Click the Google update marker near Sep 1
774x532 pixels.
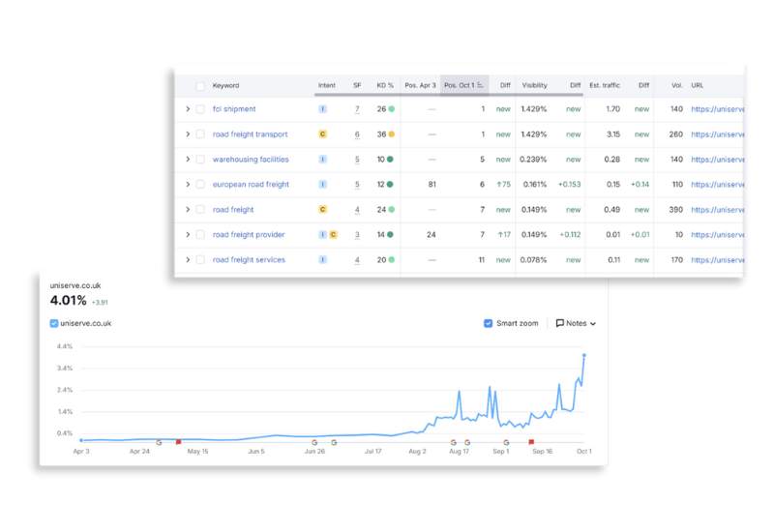coord(506,443)
